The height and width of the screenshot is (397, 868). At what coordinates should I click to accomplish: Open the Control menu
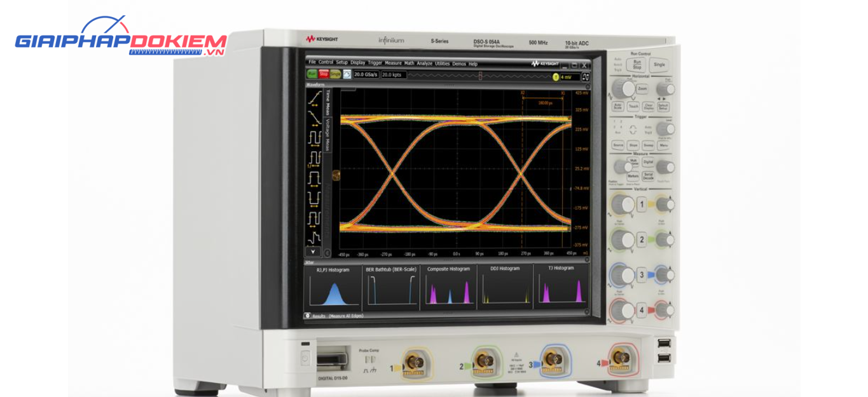[x=326, y=62]
